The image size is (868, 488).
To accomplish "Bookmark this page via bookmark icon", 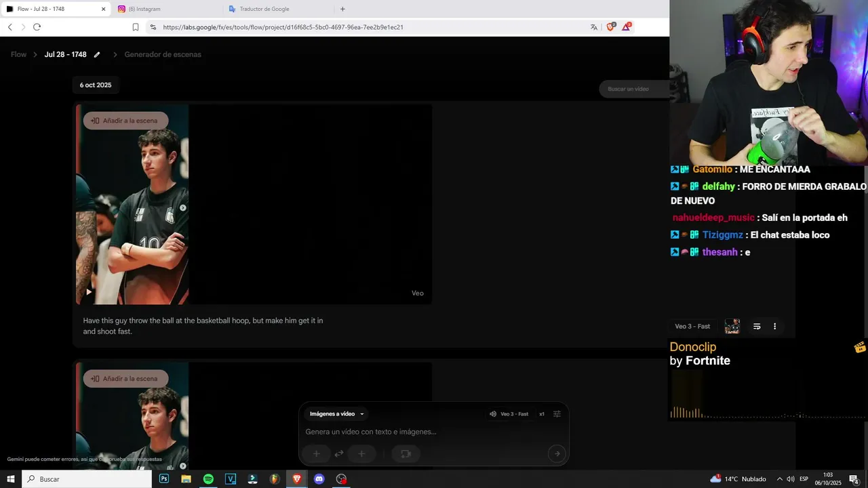I will coord(136,27).
